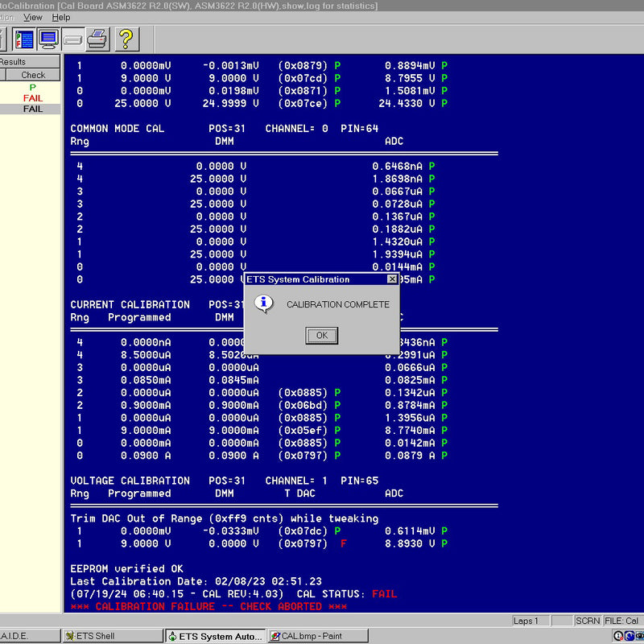Click the monitor display toolbar icon

click(48, 39)
